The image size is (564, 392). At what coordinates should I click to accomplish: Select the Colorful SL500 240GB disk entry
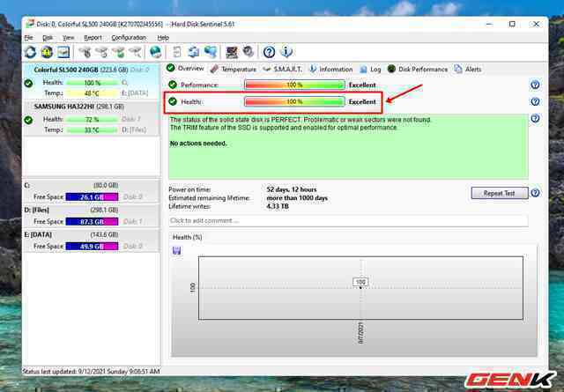91,82
